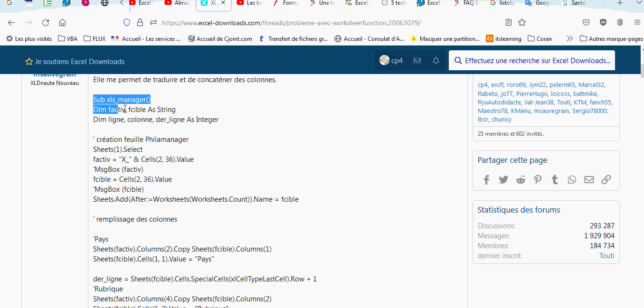Open the forum inbox envelope icon

(x=417, y=61)
